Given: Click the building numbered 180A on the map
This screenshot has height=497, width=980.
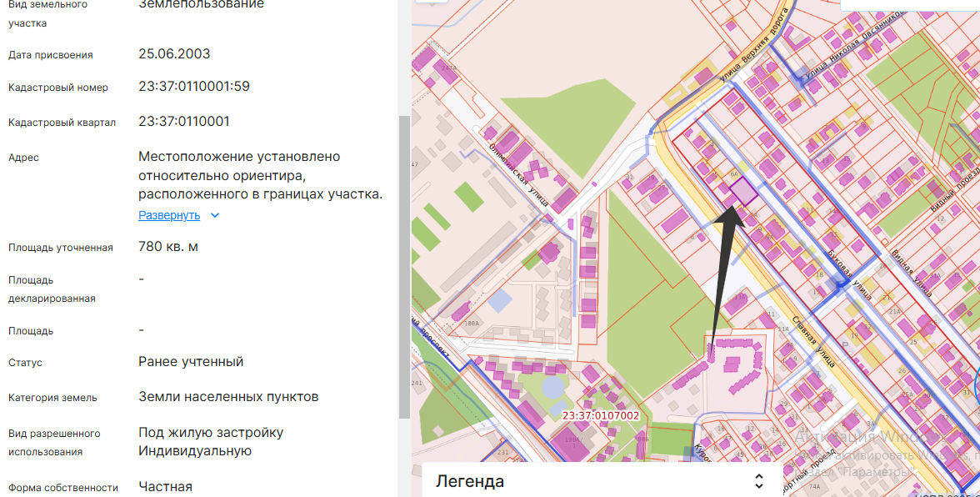Looking at the screenshot, I should tap(472, 323).
